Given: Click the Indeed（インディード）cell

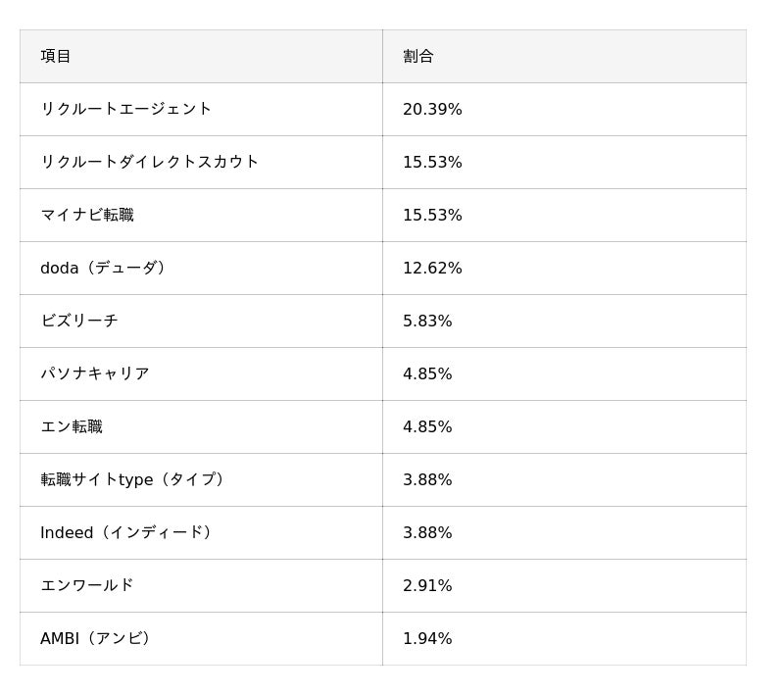Looking at the screenshot, I should pos(128,532).
